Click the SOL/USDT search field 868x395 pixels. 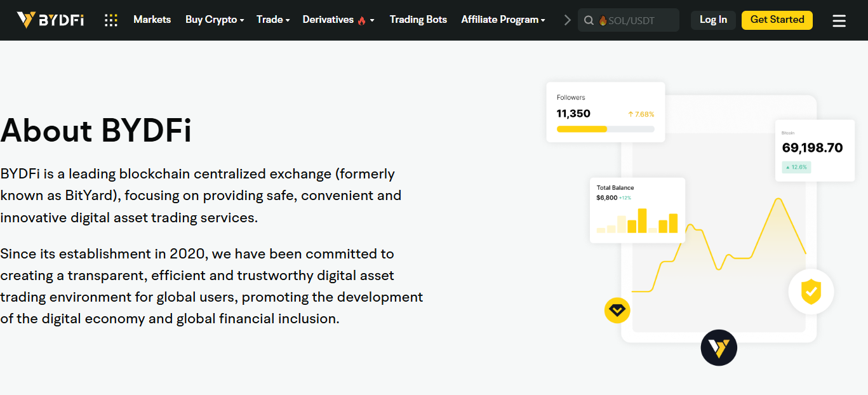point(629,20)
